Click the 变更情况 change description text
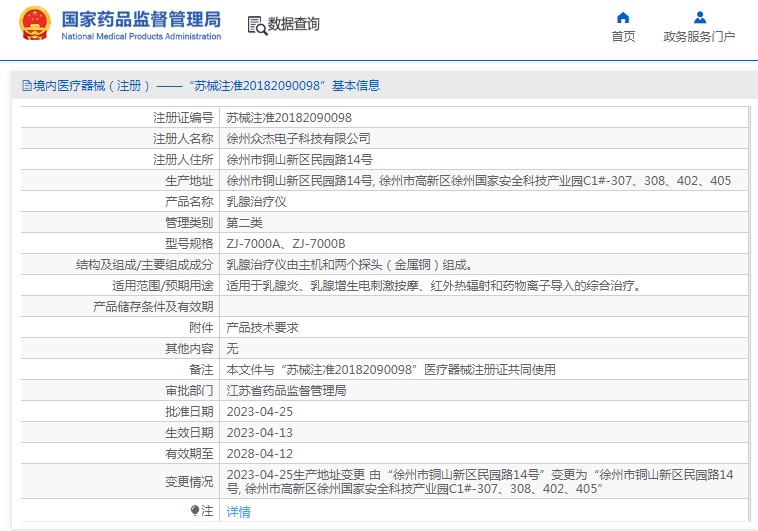This screenshot has height=531, width=758. tap(480, 482)
